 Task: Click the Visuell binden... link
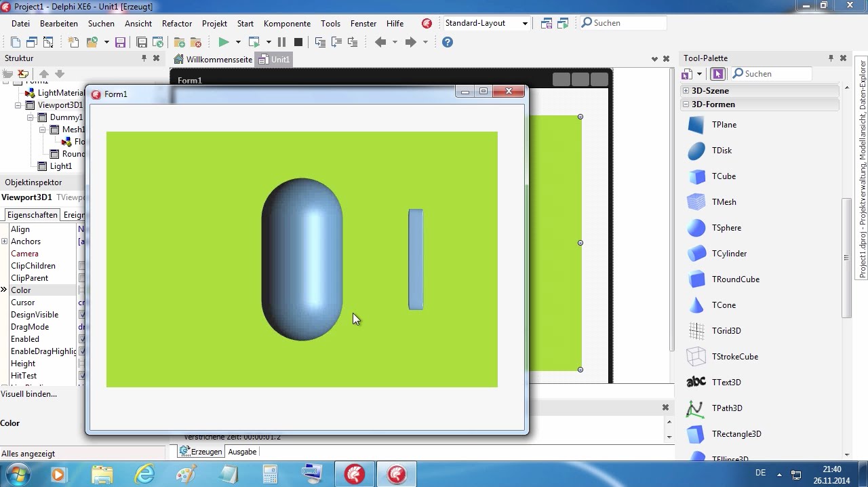[x=29, y=394]
